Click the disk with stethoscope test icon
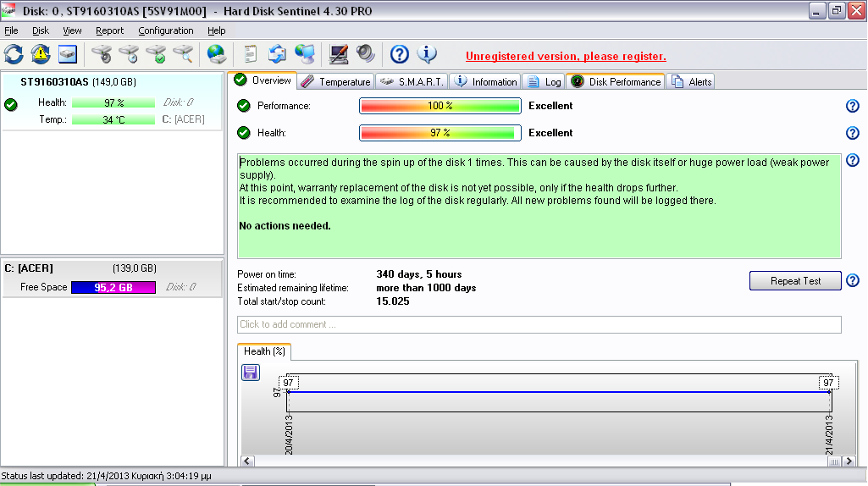The image size is (868, 486). pos(102,54)
